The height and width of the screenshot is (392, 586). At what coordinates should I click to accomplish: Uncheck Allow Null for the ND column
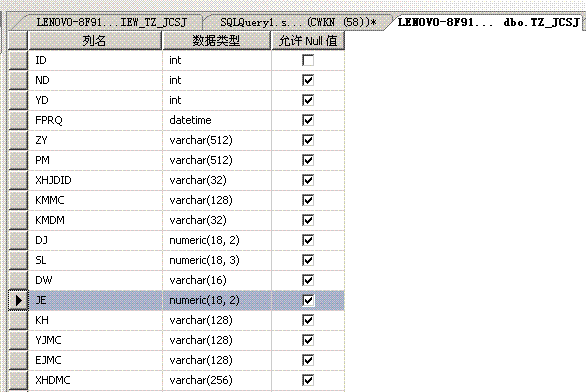point(308,80)
